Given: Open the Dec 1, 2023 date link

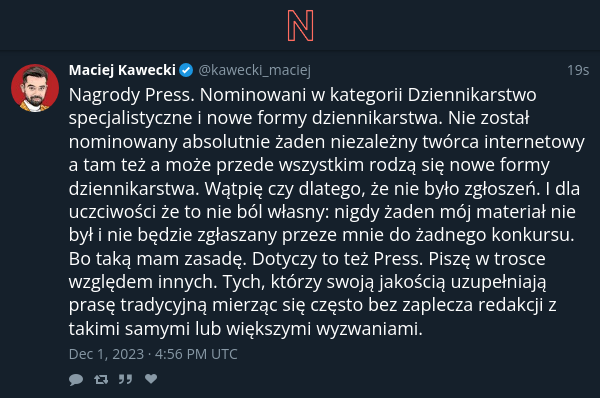Looking at the screenshot, I should coord(106,354).
